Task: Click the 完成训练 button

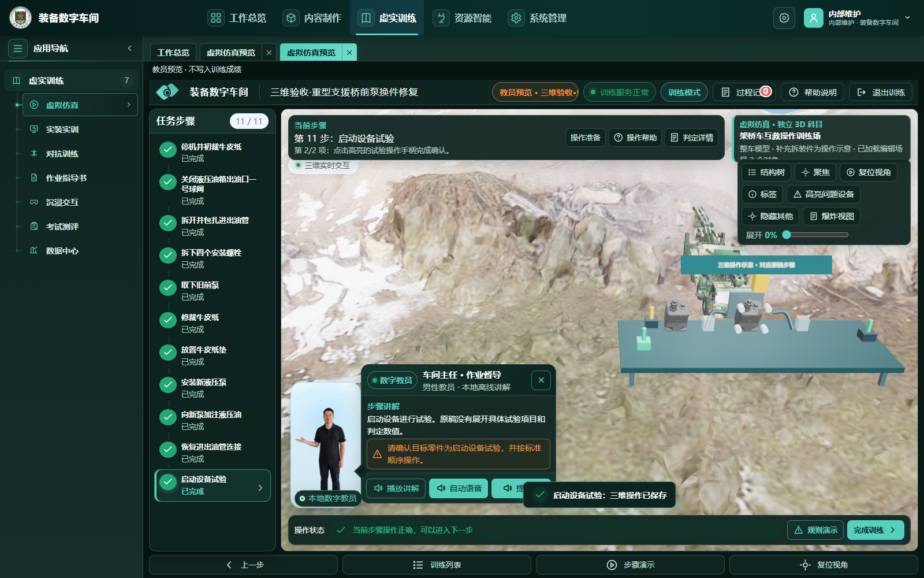Action: (x=875, y=530)
